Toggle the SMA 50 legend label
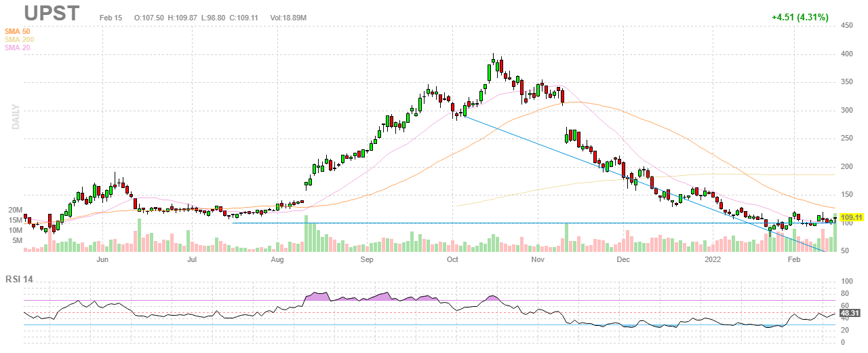Image resolution: width=868 pixels, height=353 pixels. (x=17, y=31)
